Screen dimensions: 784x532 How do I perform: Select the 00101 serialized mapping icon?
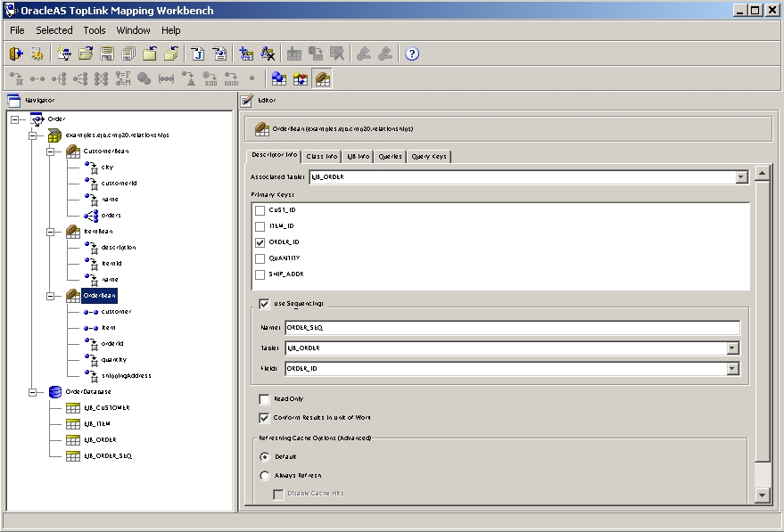pos(231,78)
